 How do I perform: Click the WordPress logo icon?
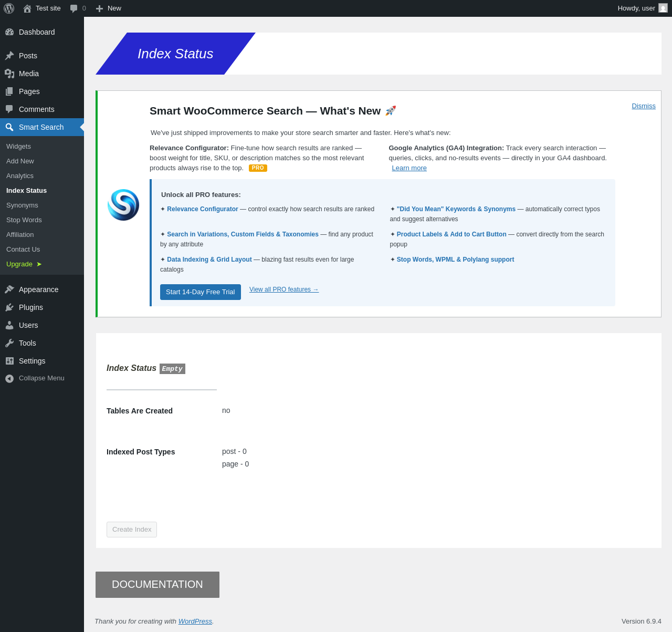tap(9, 8)
